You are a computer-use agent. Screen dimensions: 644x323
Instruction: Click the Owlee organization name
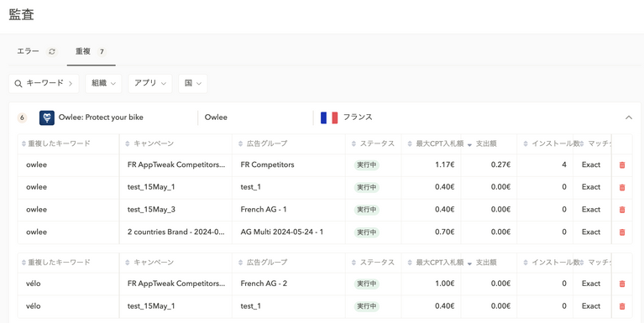[216, 117]
